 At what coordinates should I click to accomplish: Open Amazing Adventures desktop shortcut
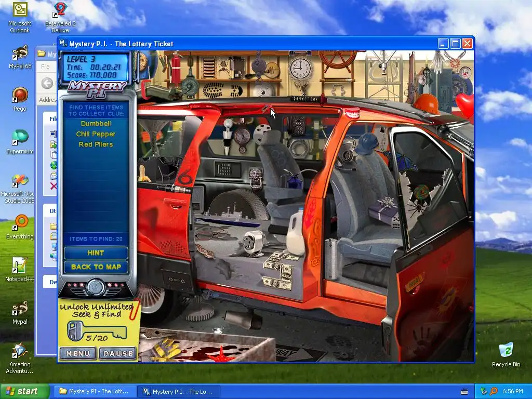(20, 358)
